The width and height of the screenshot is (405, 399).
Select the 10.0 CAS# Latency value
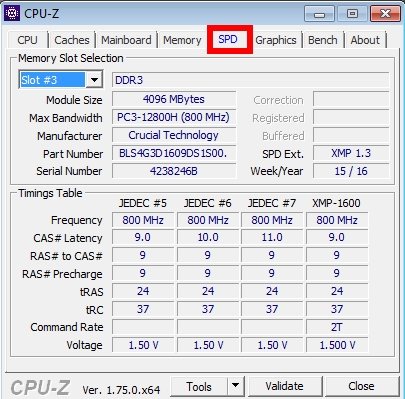tap(208, 237)
